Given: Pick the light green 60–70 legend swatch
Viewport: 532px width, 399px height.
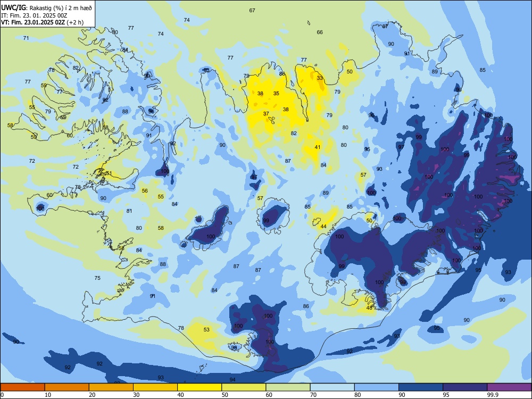Looking at the screenshot, I should click(x=288, y=387).
